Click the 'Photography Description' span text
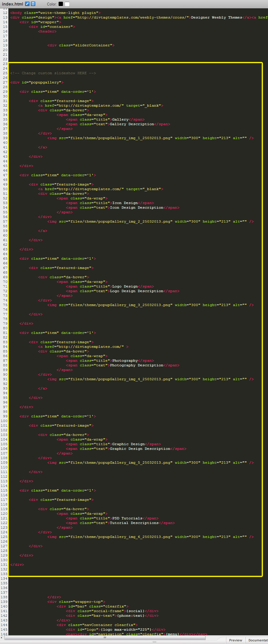This screenshot has width=268, height=644. (136, 365)
